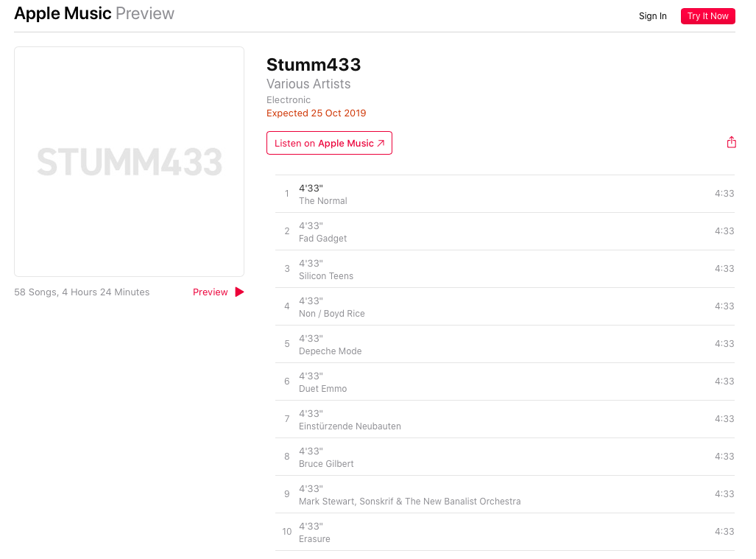This screenshot has height=559, width=756.
Task: Select track 5 by Depeche Mode
Action: 505,345
